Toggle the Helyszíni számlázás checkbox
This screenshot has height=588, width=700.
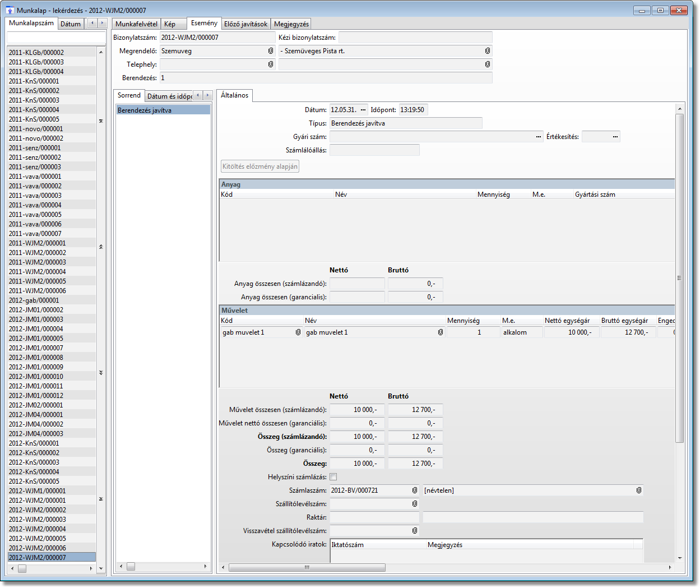[x=333, y=477]
